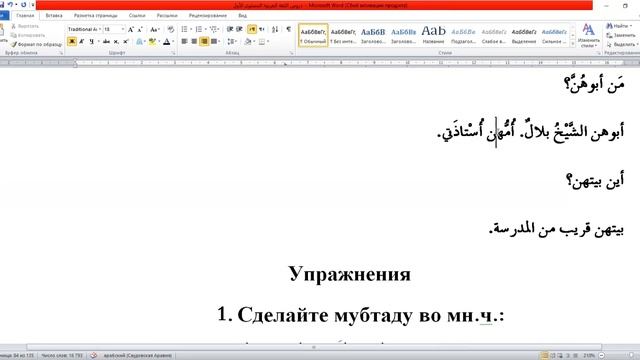
Task: Click the Заменить (Replace) button
Action: [x=621, y=35]
